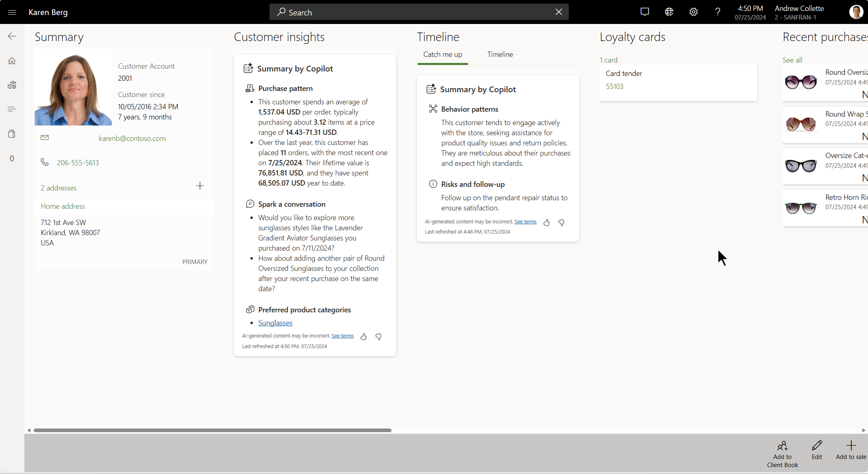Click the help question mark icon
The image size is (868, 474).
point(717,12)
